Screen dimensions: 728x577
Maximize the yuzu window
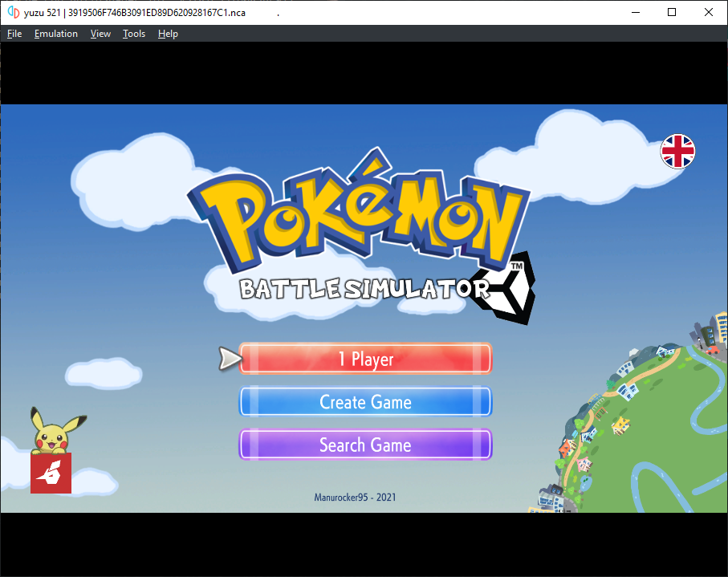(672, 12)
